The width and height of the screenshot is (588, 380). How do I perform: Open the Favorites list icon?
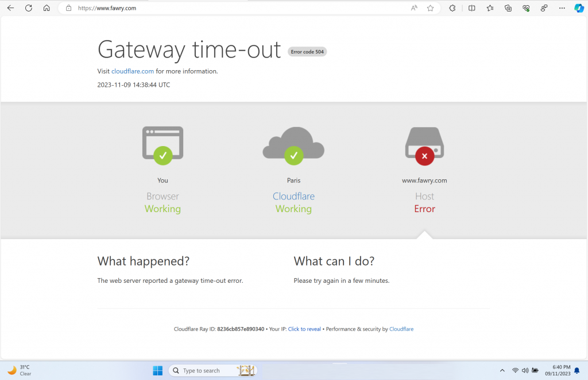tap(490, 8)
